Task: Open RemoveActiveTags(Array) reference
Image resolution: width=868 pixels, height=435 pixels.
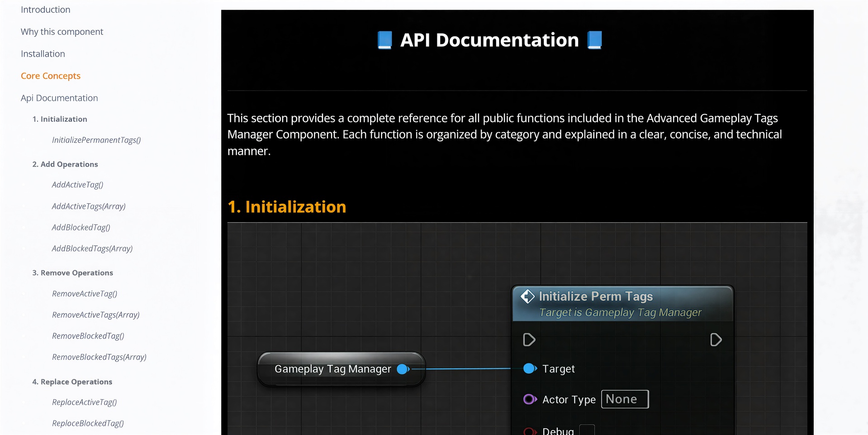Action: point(96,315)
